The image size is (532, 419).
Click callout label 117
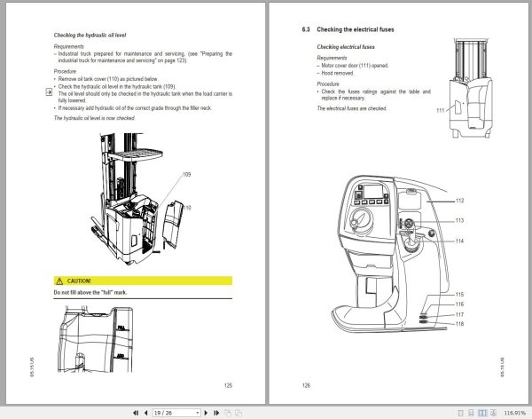point(459,314)
